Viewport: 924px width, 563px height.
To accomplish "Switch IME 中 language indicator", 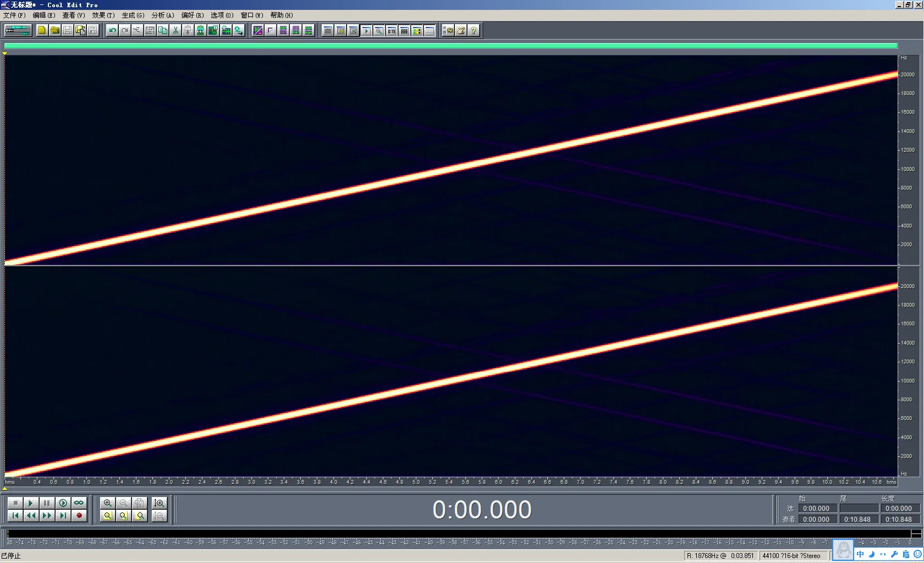I will (x=860, y=554).
